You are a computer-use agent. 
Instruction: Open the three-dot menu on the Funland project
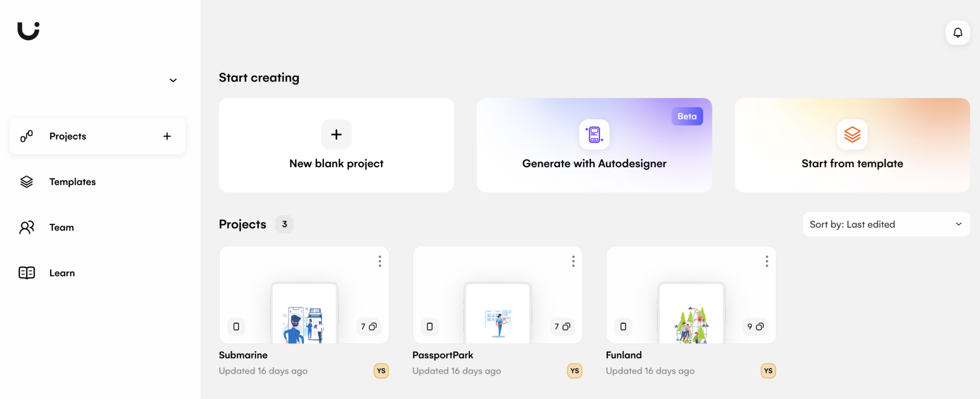click(x=767, y=261)
